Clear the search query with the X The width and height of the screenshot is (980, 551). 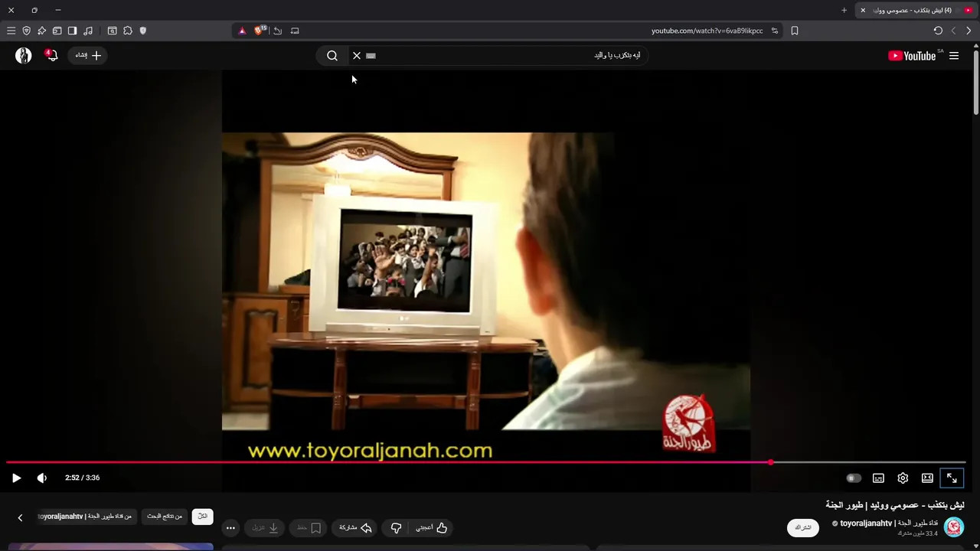tap(357, 55)
